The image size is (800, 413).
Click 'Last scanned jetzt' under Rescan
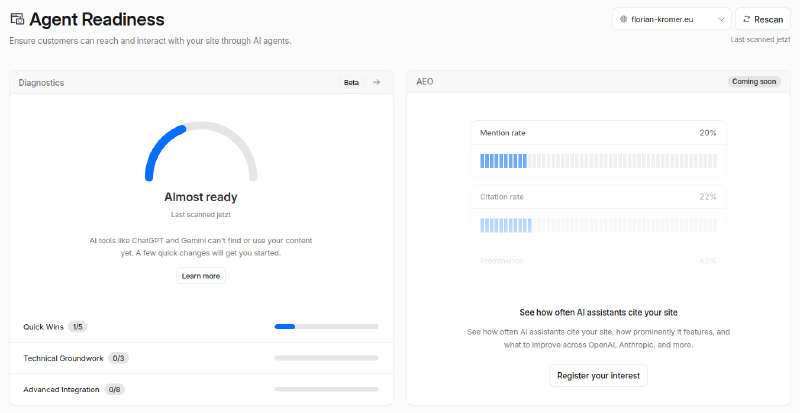[x=760, y=39]
